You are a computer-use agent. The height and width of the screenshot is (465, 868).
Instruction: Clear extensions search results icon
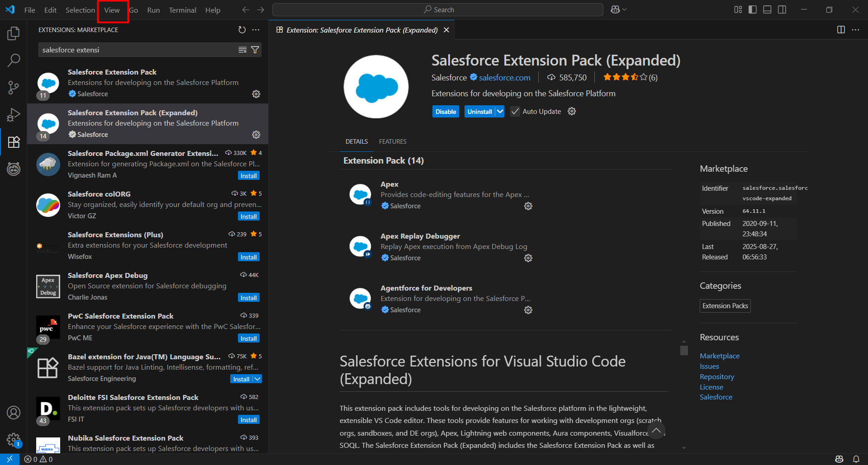coord(242,50)
